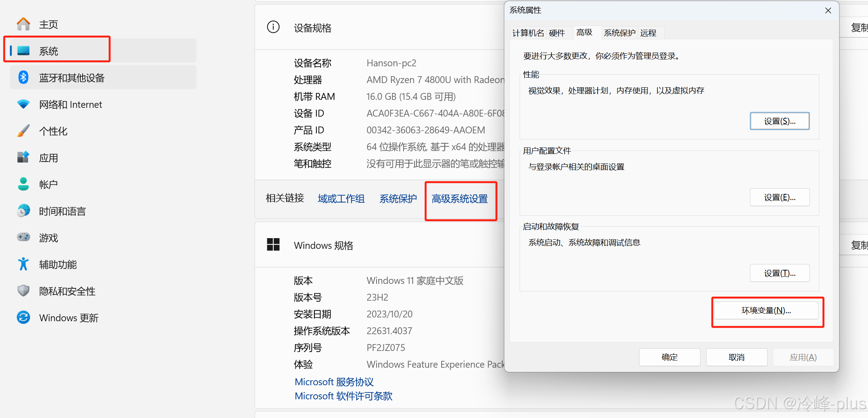The height and width of the screenshot is (418, 868).
Task: Open 系统保护 related link
Action: coord(398,199)
